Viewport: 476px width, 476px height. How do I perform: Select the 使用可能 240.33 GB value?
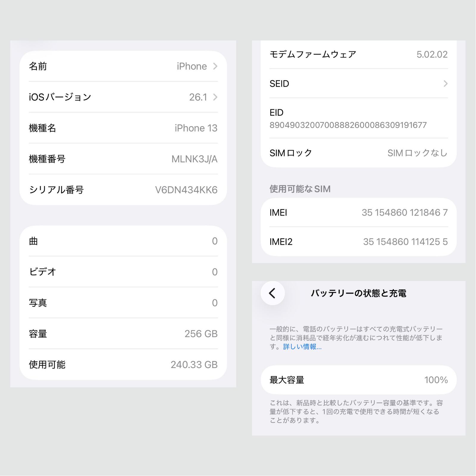pos(194,365)
